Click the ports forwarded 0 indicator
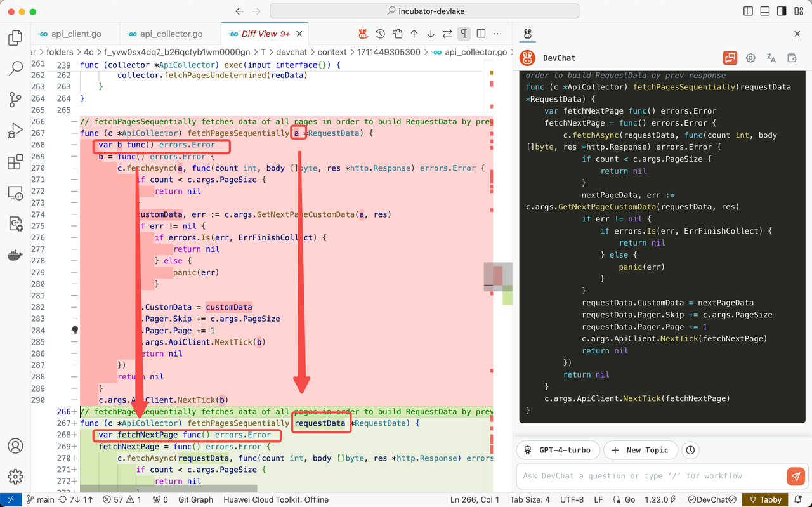812x507 pixels. pyautogui.click(x=161, y=500)
